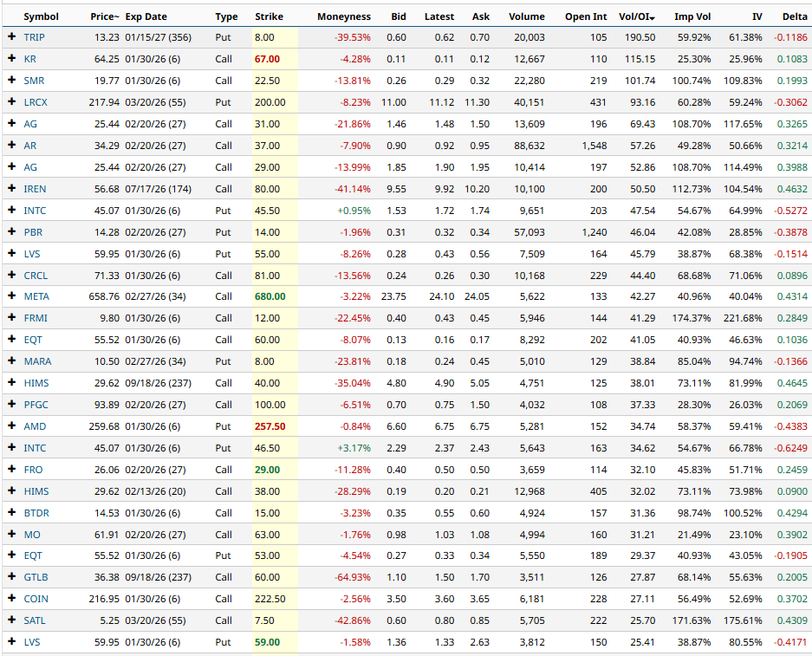Click FRMI IV value 221.68%
Image resolution: width=812 pixels, height=656 pixels.
tap(743, 318)
